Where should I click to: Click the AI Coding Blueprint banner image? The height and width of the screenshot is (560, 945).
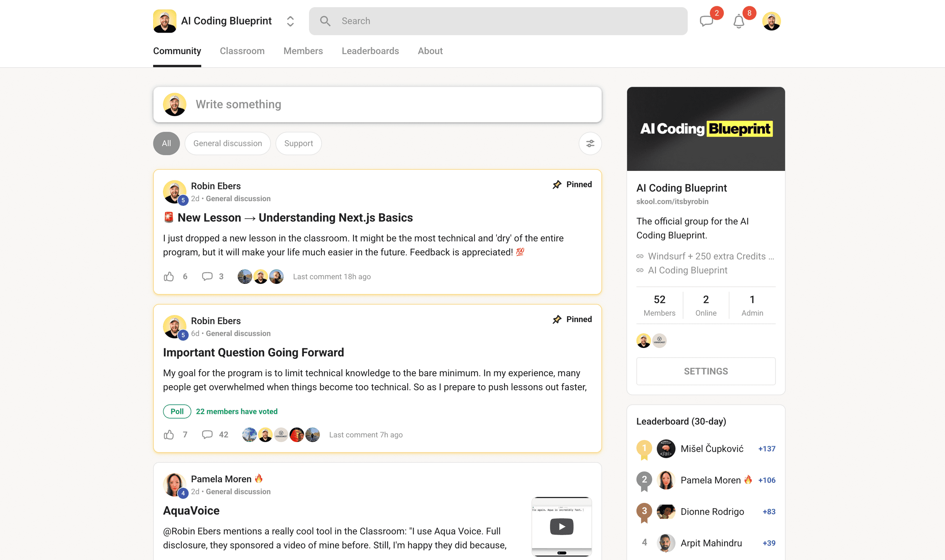click(x=706, y=129)
